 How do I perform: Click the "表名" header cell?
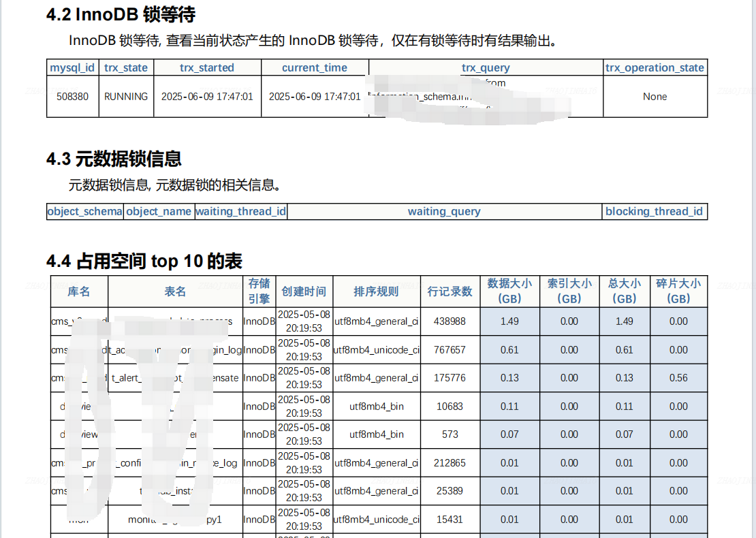175,291
